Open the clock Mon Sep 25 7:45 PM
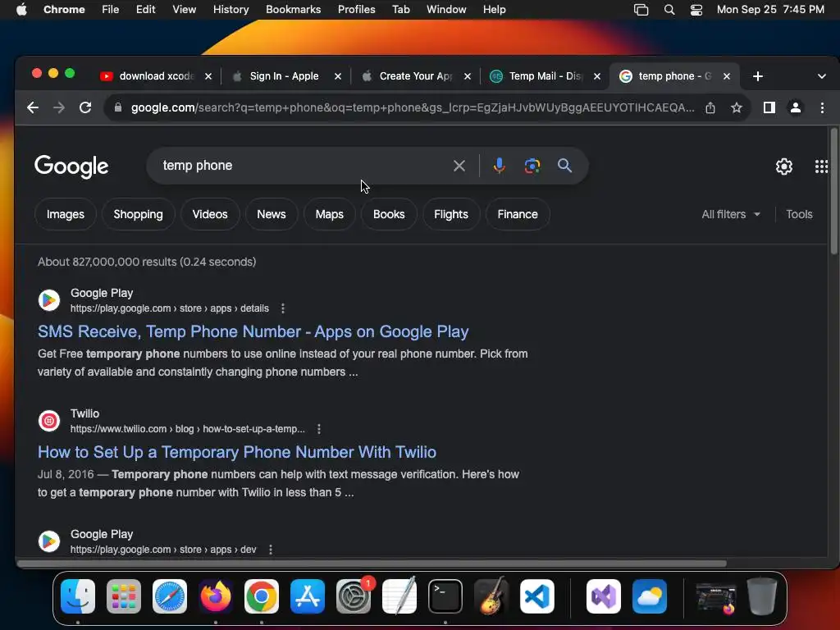Image resolution: width=840 pixels, height=630 pixels. [770, 10]
